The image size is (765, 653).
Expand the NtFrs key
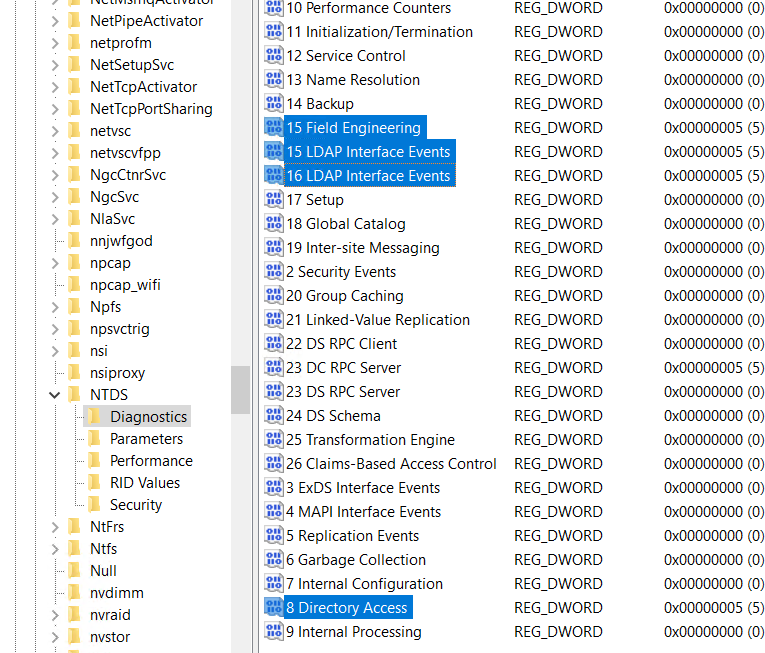[x=54, y=527]
